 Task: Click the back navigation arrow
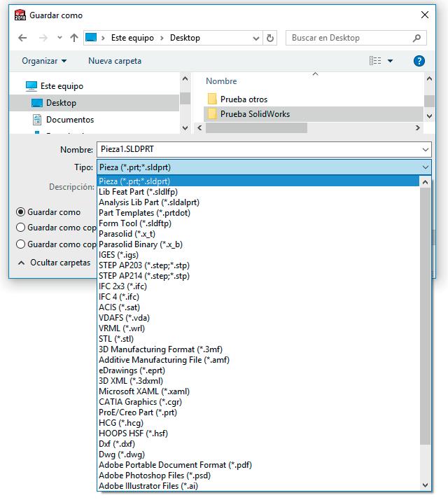(x=22, y=38)
